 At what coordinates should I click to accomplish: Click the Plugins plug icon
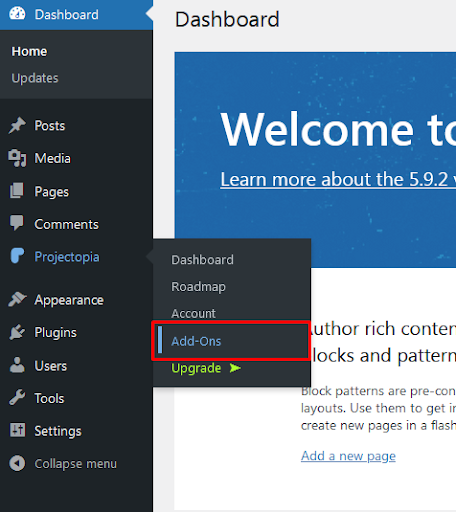(x=17, y=332)
